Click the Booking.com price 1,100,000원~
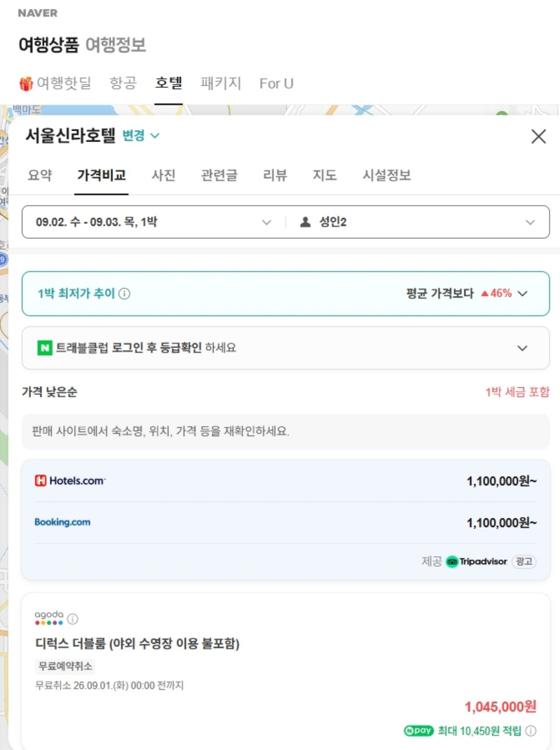560x750 pixels. pos(502,523)
